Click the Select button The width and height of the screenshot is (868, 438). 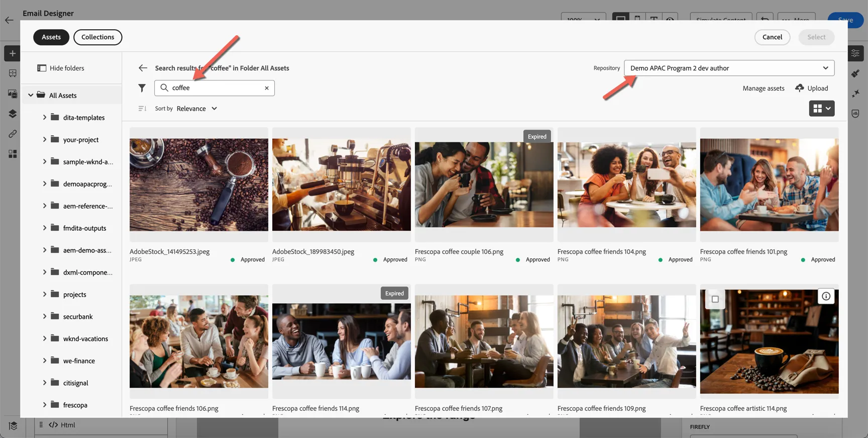tap(816, 37)
